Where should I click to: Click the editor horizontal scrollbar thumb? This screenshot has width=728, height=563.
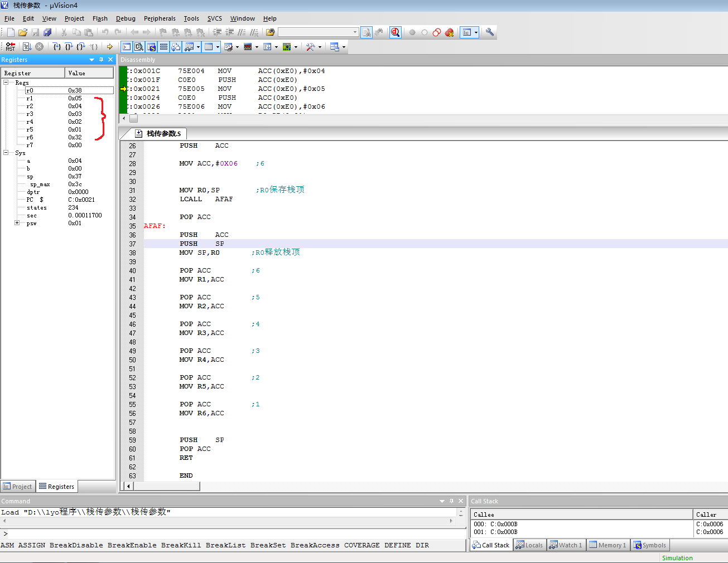[x=166, y=486]
